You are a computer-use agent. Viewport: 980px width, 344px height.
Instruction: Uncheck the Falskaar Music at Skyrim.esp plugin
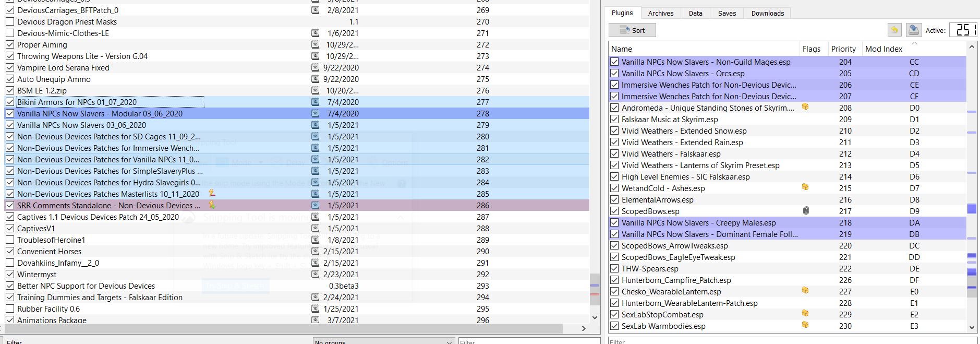pyautogui.click(x=614, y=119)
